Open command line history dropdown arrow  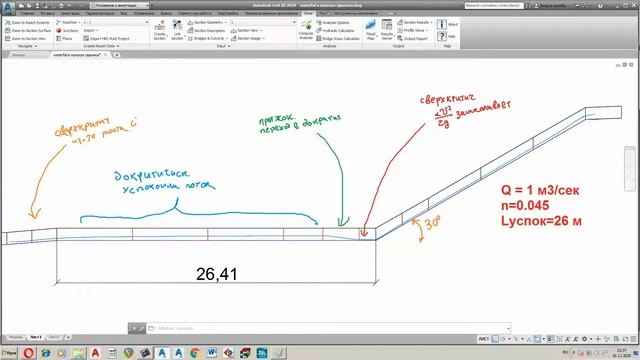(x=508, y=328)
